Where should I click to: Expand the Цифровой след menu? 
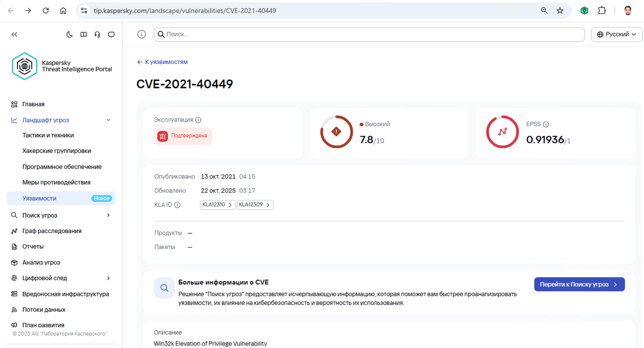coord(108,278)
